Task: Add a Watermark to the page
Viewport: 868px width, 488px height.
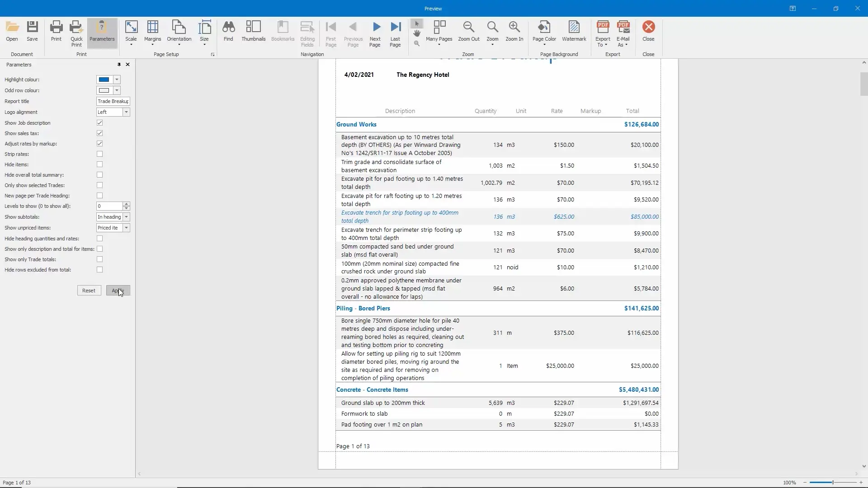Action: 574,31
